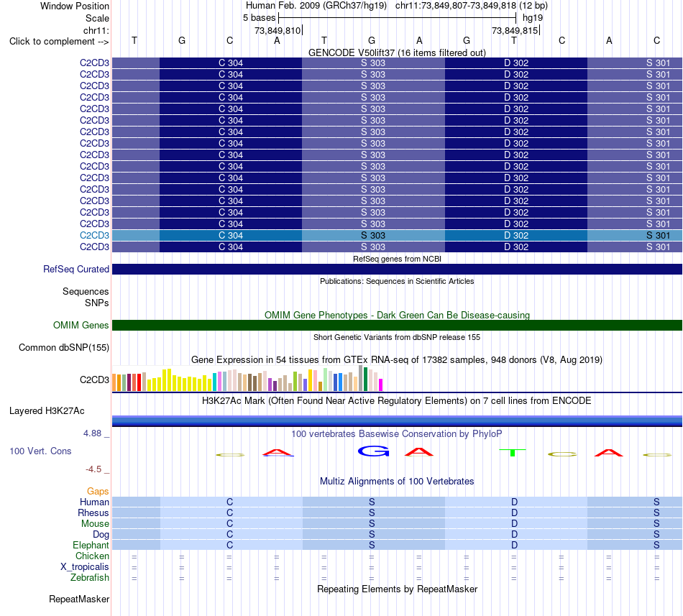683x616 pixels.
Task: Click the C2CD3 label beside the GTEx chart
Action: [94, 380]
